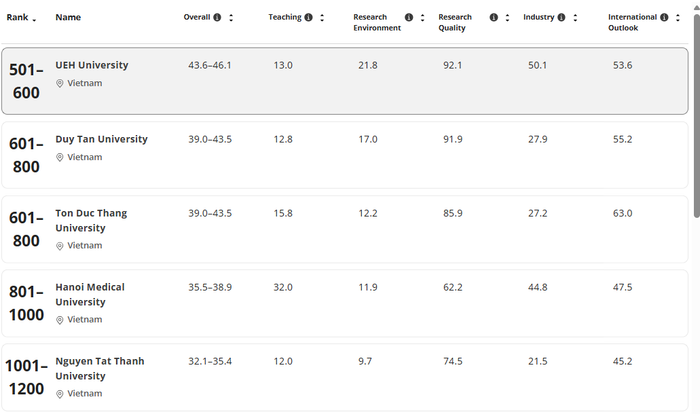
Task: Sort table by Rank column arrow
Action: (35, 18)
